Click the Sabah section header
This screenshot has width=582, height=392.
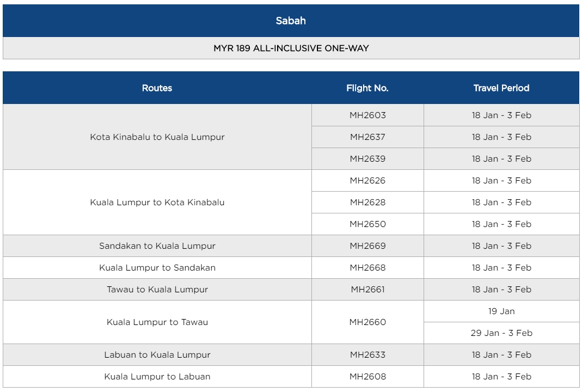(291, 21)
